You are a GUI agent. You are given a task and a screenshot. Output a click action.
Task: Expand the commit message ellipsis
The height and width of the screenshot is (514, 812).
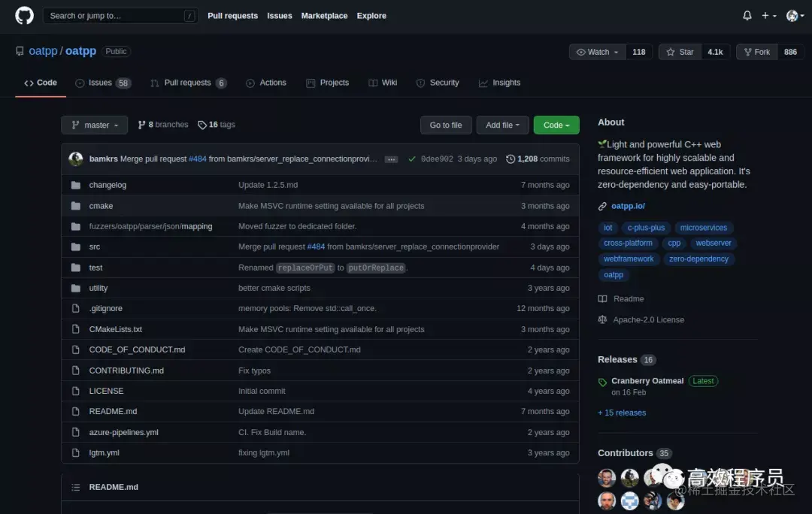point(392,159)
